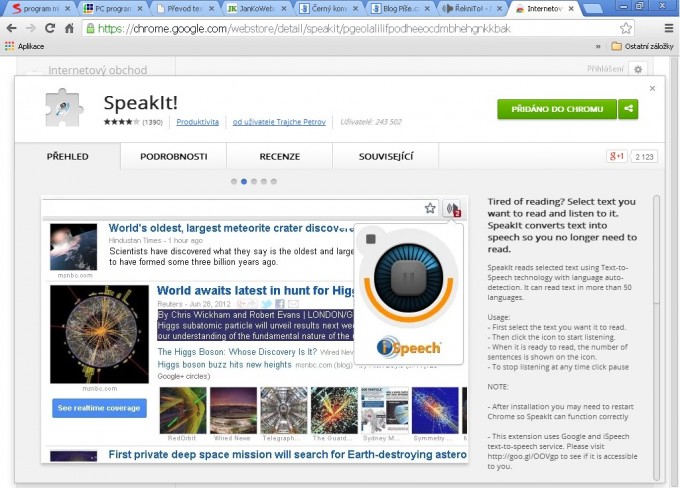Click the iSpeech logo
Image resolution: width=680 pixels, height=488 pixels.
click(x=409, y=347)
